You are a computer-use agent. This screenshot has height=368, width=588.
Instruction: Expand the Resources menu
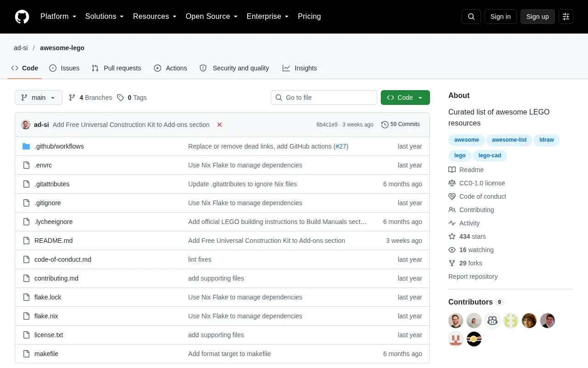click(x=155, y=17)
